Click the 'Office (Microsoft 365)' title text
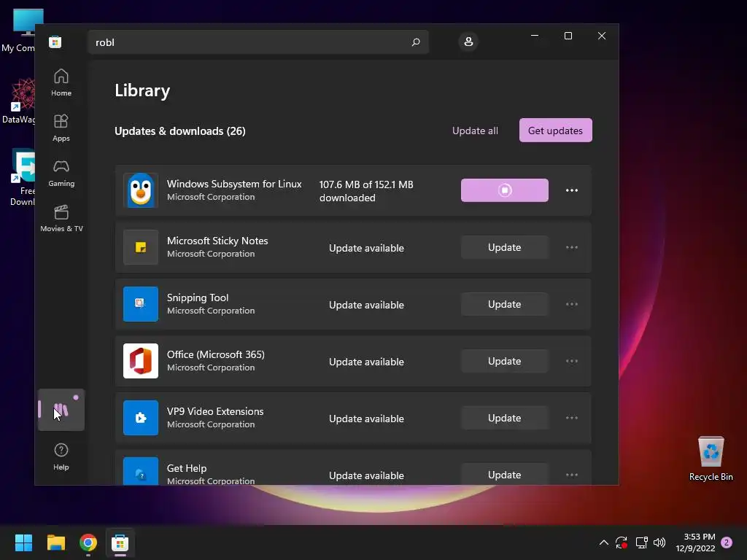Image resolution: width=747 pixels, height=560 pixels. [x=216, y=354]
